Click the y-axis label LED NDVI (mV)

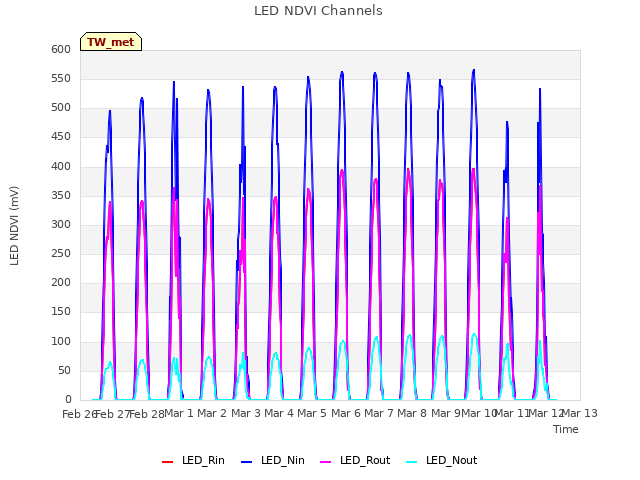point(14,226)
